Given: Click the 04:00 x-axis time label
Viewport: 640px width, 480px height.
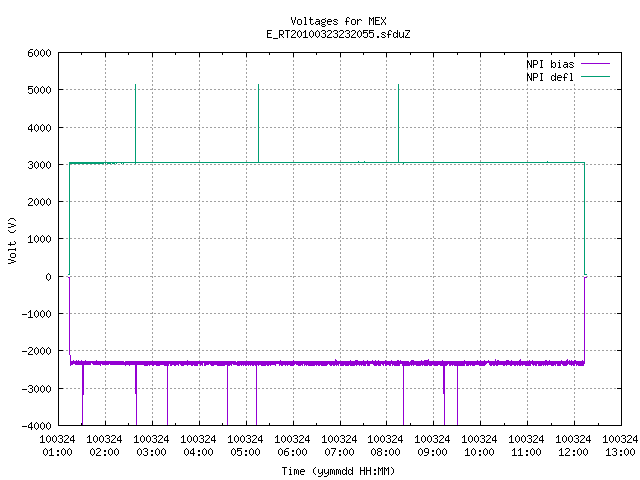Looking at the screenshot, I should pyautogui.click(x=198, y=452).
